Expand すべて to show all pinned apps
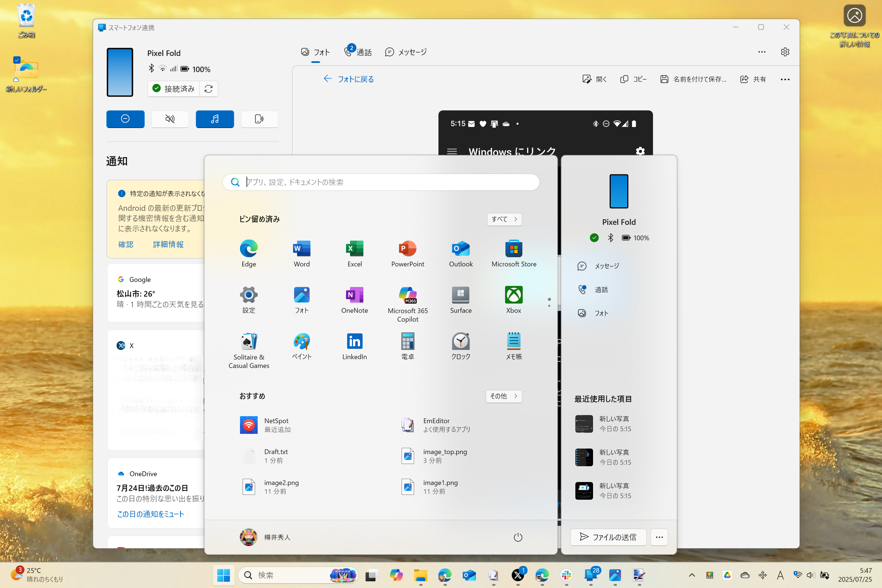Viewport: 882px width, 588px height. coord(504,219)
